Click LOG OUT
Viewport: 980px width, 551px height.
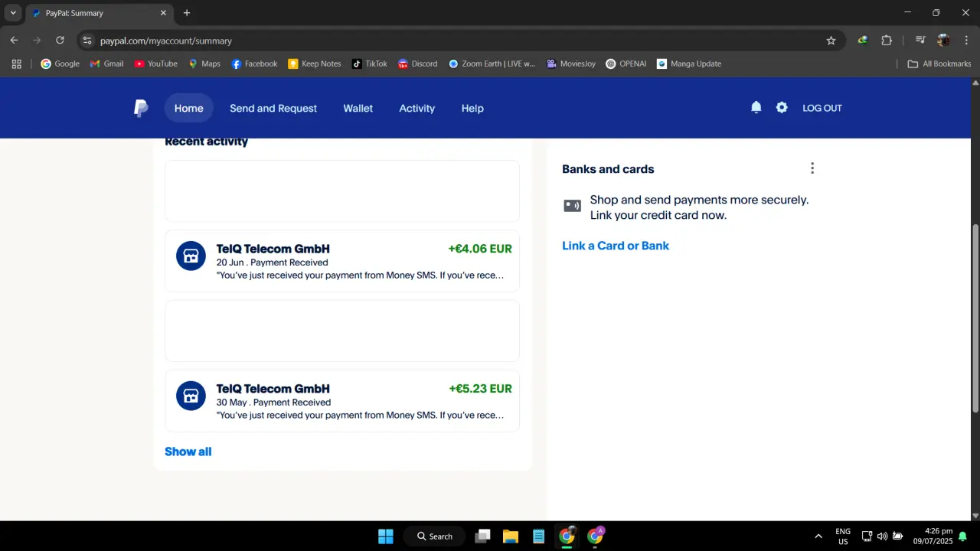(x=822, y=108)
